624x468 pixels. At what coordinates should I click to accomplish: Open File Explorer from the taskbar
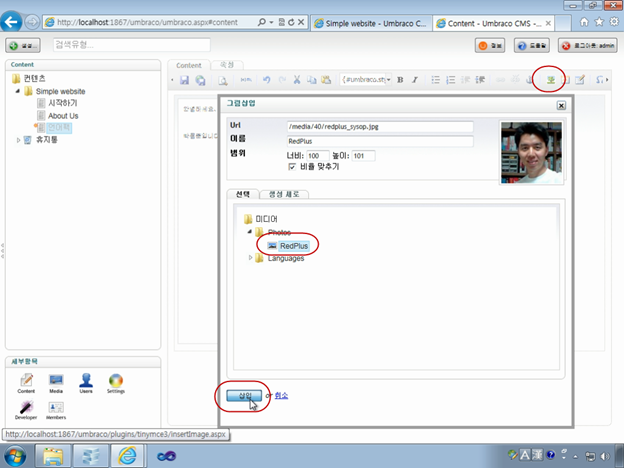(x=53, y=456)
